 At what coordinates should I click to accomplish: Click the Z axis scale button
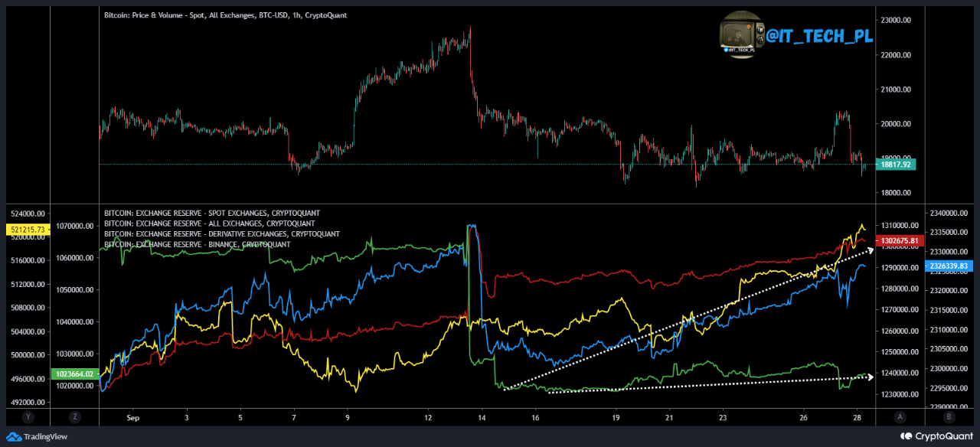[74, 417]
